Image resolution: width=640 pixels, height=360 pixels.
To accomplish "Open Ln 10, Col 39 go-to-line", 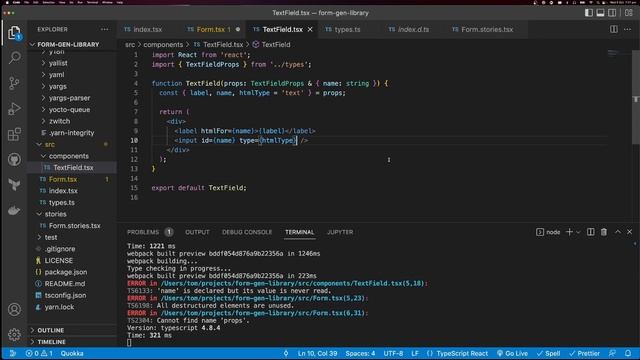I will pyautogui.click(x=317, y=353).
